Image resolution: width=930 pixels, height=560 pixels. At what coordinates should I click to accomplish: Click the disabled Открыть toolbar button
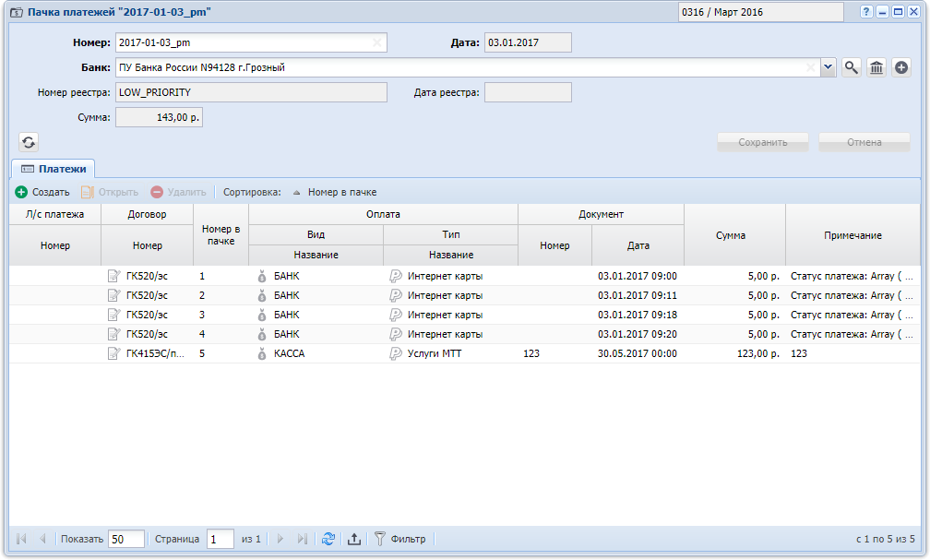click(x=110, y=192)
